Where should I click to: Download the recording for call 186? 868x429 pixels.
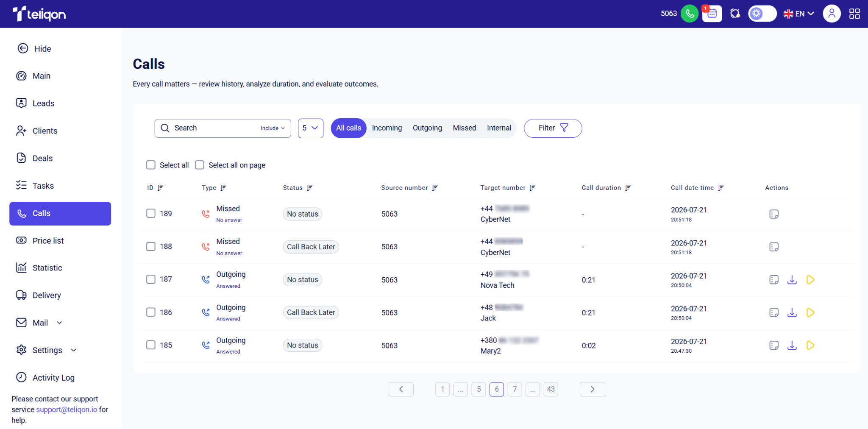pos(792,313)
